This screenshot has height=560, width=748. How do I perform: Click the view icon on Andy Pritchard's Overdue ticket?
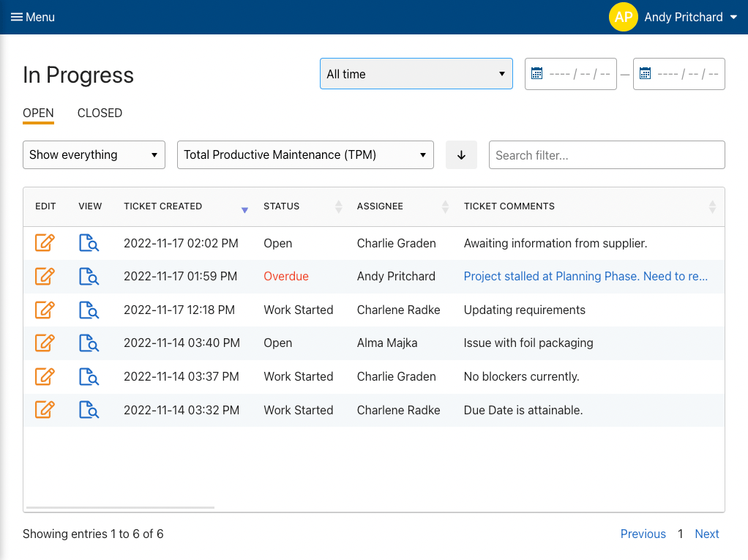88,277
